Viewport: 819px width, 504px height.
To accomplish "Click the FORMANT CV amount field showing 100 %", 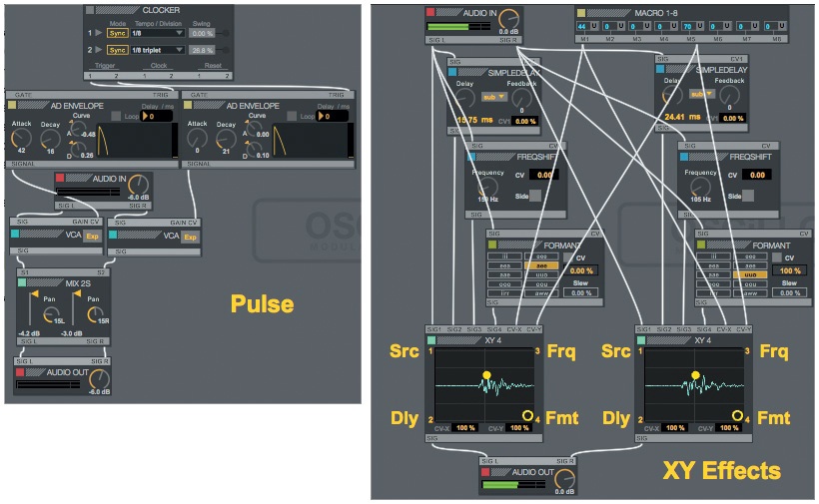I will pos(789,270).
